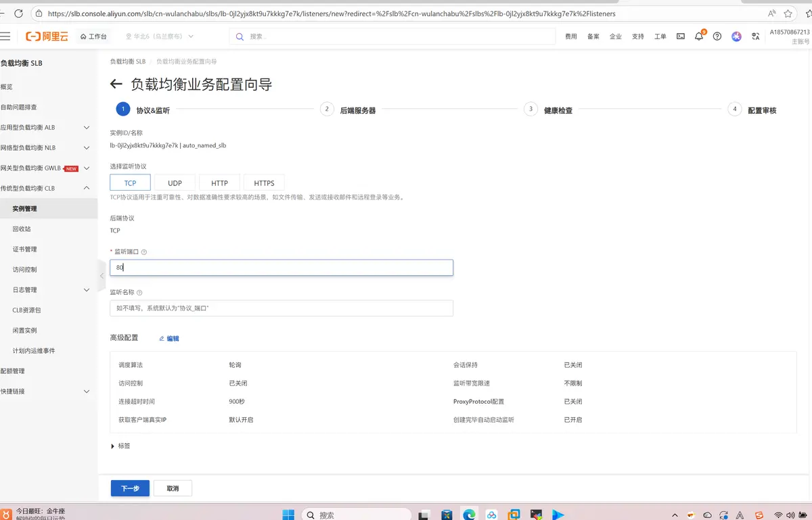Click 编辑 link for advanced settings
This screenshot has width=812, height=520.
(x=169, y=338)
